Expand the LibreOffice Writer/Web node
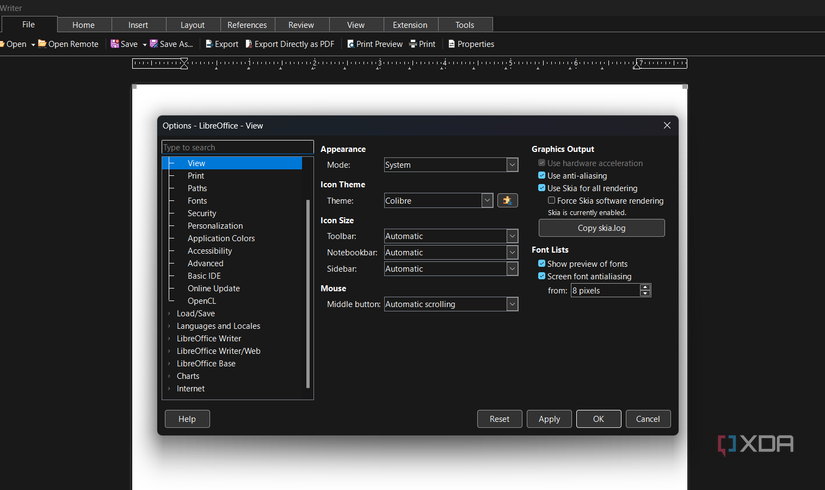This screenshot has width=825, height=490. pos(169,351)
